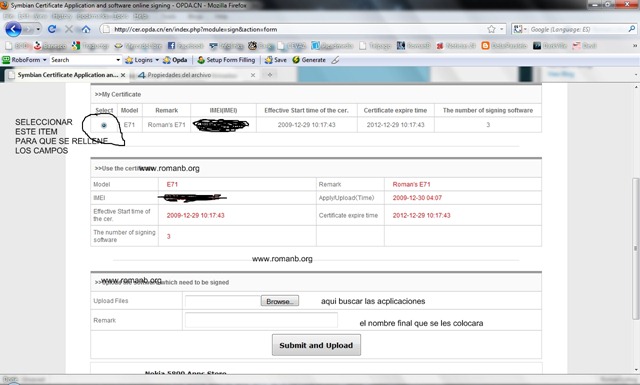Open the cow face bookmark icon
This screenshot has width=640, height=385.
(252, 46)
